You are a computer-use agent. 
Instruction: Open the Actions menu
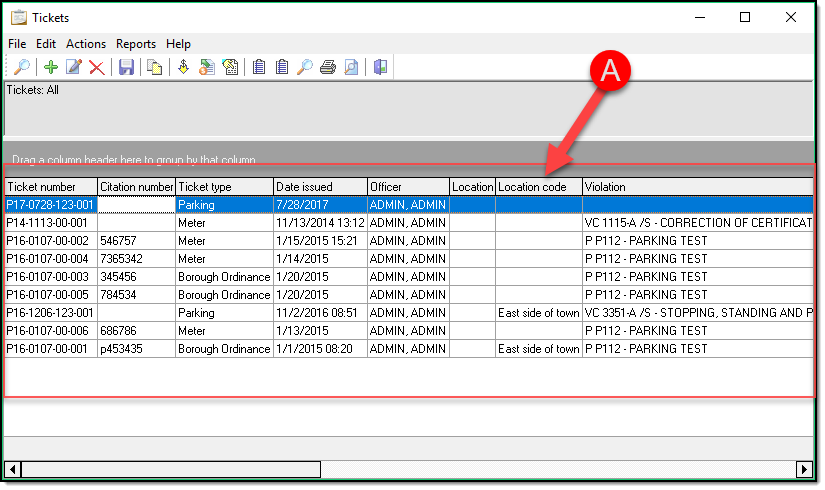pyautogui.click(x=86, y=44)
